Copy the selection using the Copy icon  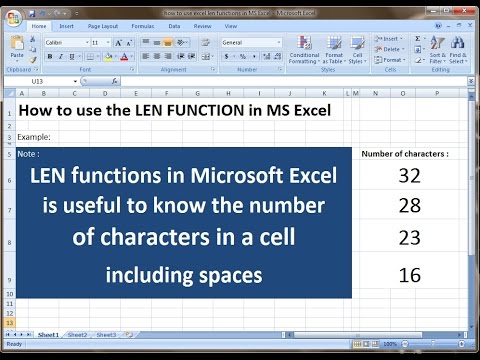33,49
